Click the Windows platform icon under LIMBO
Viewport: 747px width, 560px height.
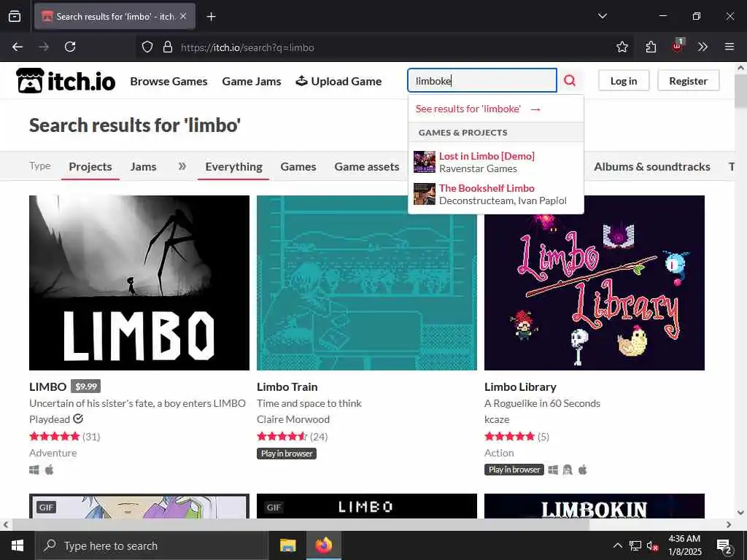click(x=34, y=470)
